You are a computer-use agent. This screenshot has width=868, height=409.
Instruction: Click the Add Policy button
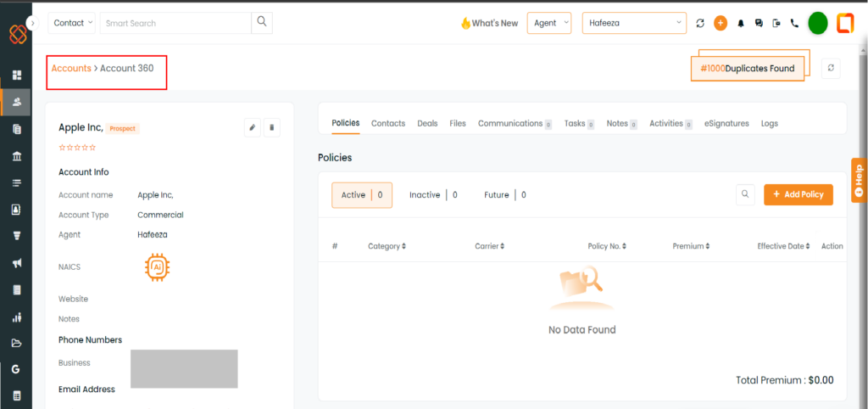pos(798,194)
